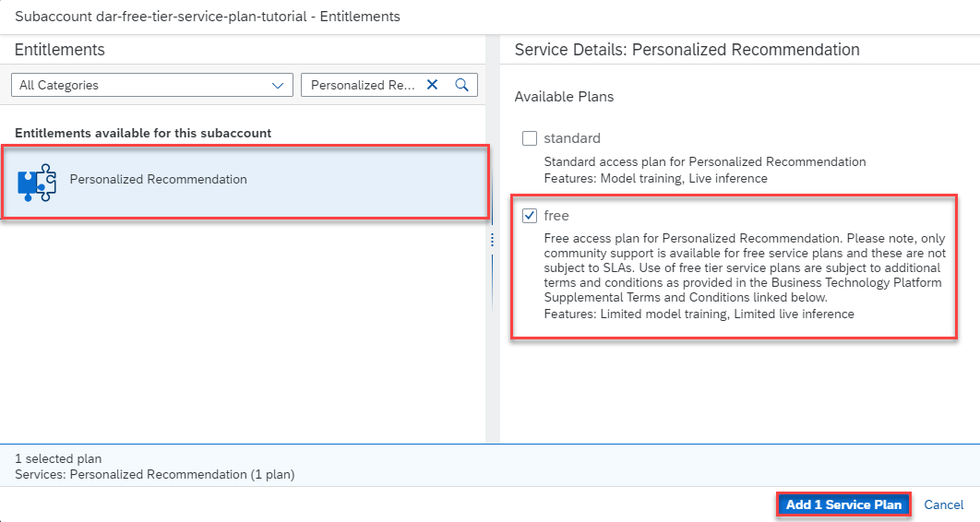
Task: Select Personalized Recommendation entitlement row
Action: tap(245, 182)
